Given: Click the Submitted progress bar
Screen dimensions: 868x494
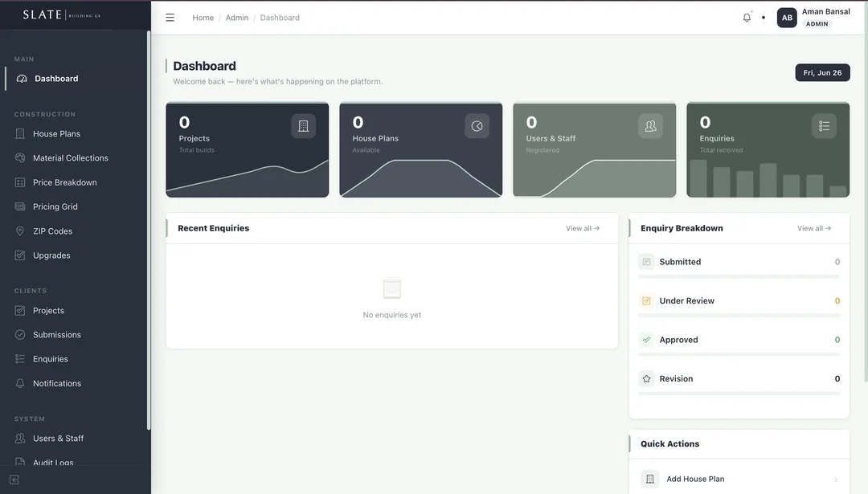Looking at the screenshot, I should (x=739, y=276).
